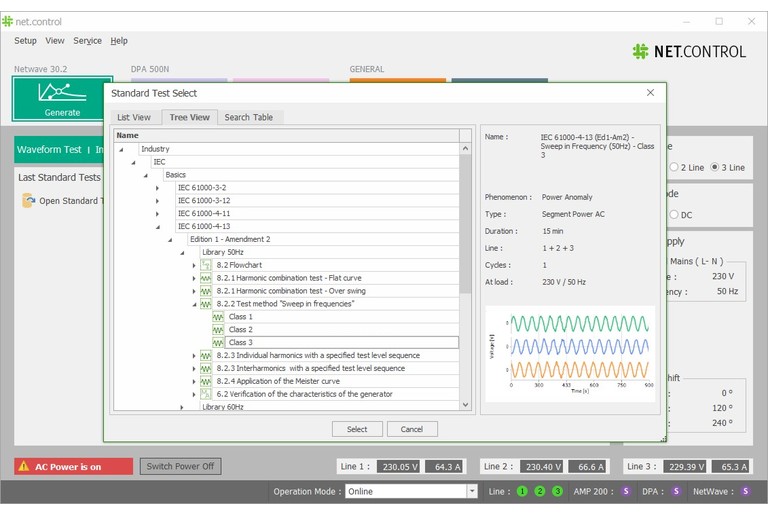Switch to the Tree View tab

click(x=190, y=117)
